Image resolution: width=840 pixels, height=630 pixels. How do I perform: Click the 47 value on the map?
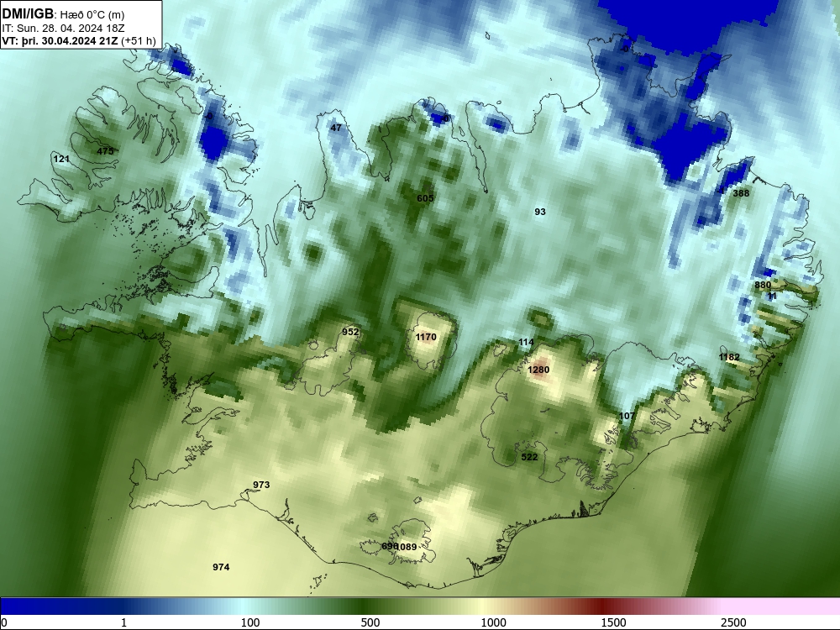coord(336,128)
